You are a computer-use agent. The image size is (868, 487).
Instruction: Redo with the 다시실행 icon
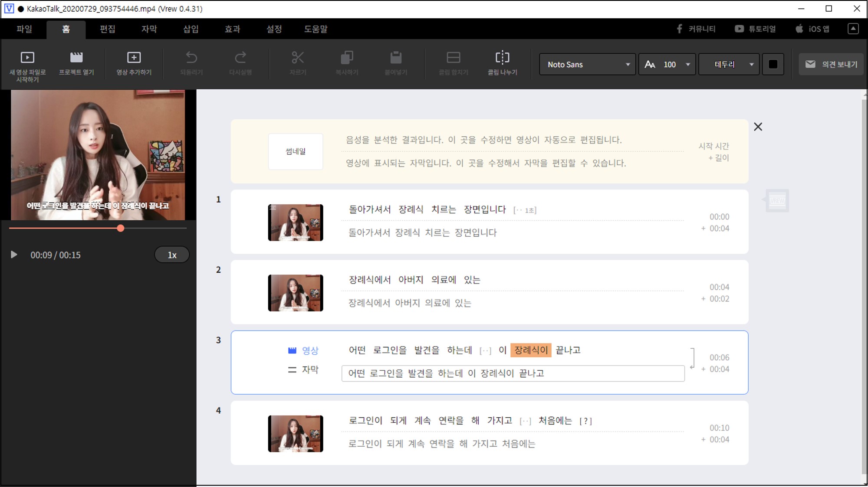tap(240, 63)
